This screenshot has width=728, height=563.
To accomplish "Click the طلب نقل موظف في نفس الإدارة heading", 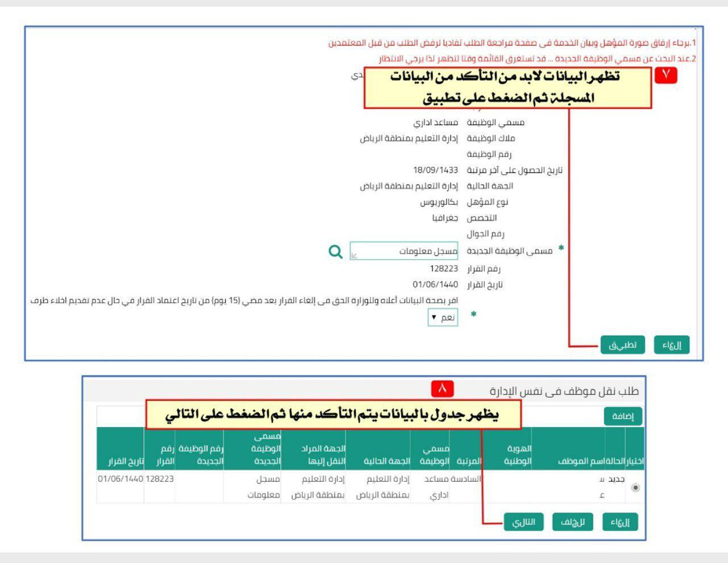I will (x=564, y=391).
